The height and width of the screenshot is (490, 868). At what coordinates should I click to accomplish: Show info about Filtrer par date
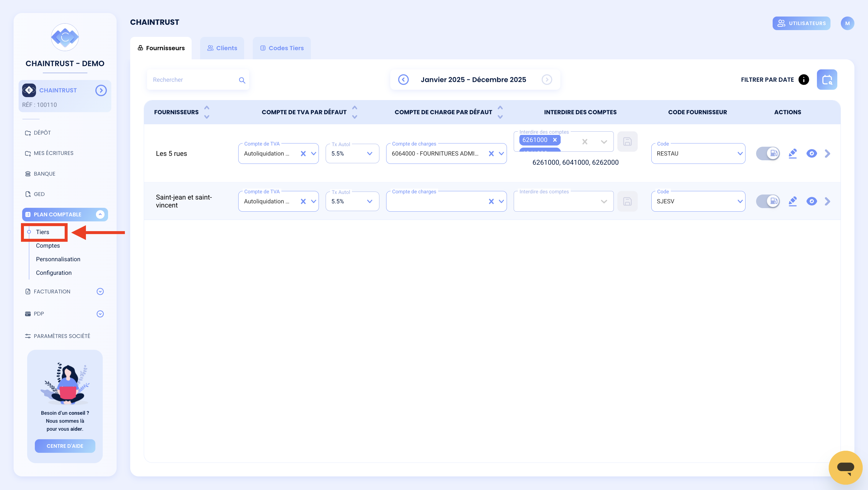(x=804, y=80)
